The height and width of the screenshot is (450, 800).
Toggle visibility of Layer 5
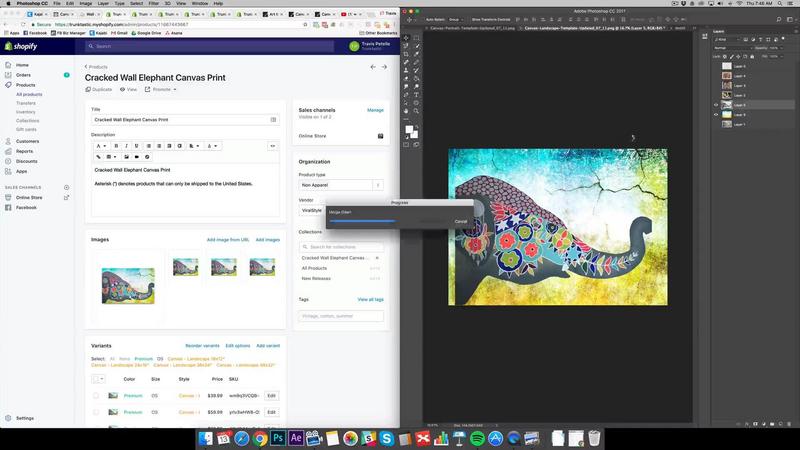click(716, 105)
